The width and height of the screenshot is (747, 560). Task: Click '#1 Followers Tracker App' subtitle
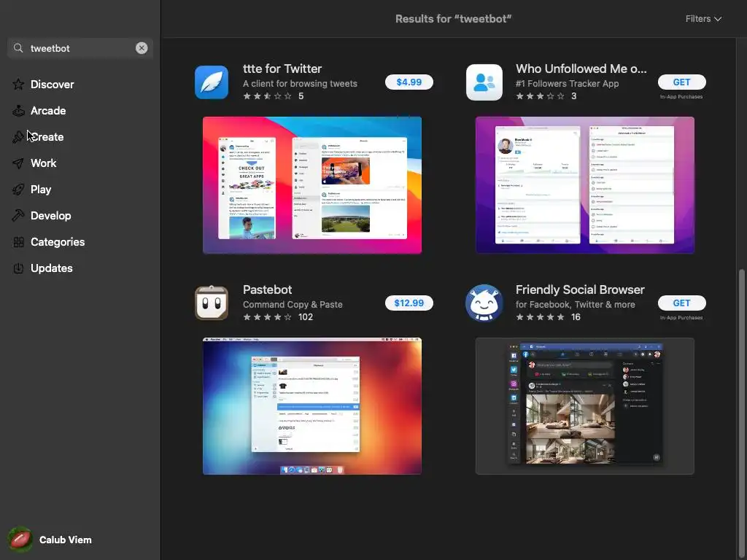[567, 83]
